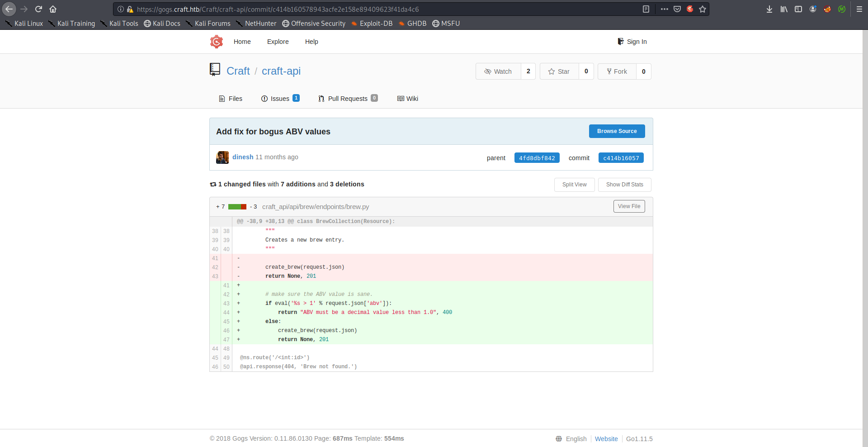Go to browser home via house icon
The height and width of the screenshot is (447, 868).
[x=53, y=9]
